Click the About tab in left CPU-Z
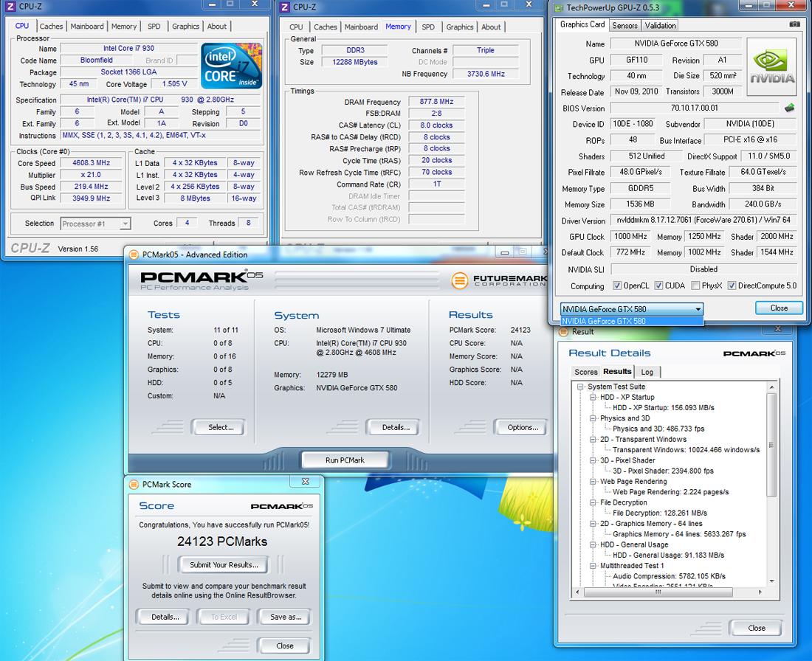Viewport: 812px width, 661px height. [216, 27]
